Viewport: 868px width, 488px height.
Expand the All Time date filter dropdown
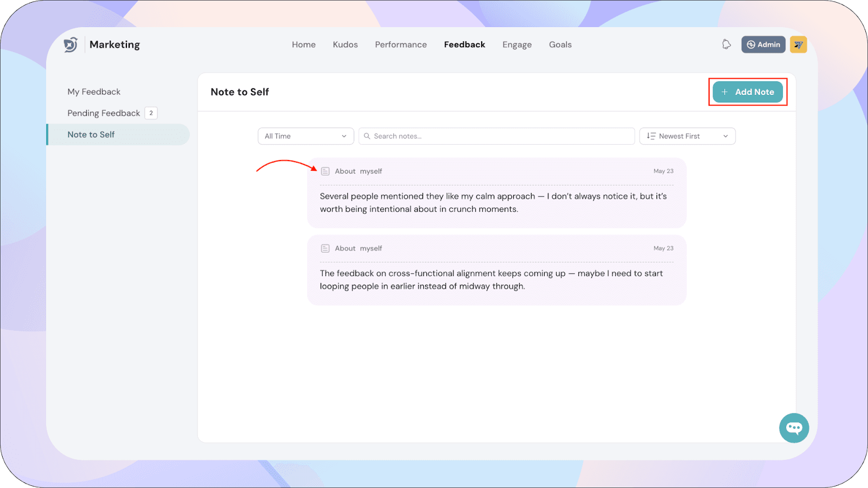(305, 136)
